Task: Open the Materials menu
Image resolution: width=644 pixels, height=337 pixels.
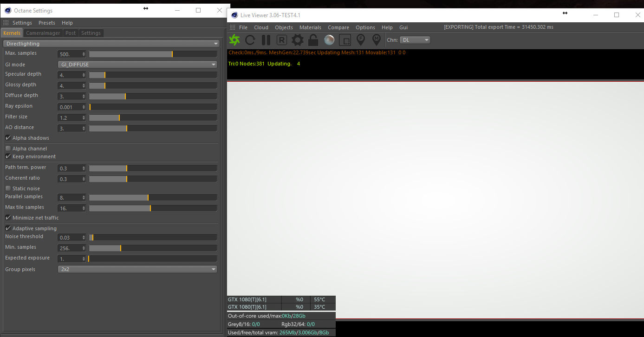Action: pos(311,27)
